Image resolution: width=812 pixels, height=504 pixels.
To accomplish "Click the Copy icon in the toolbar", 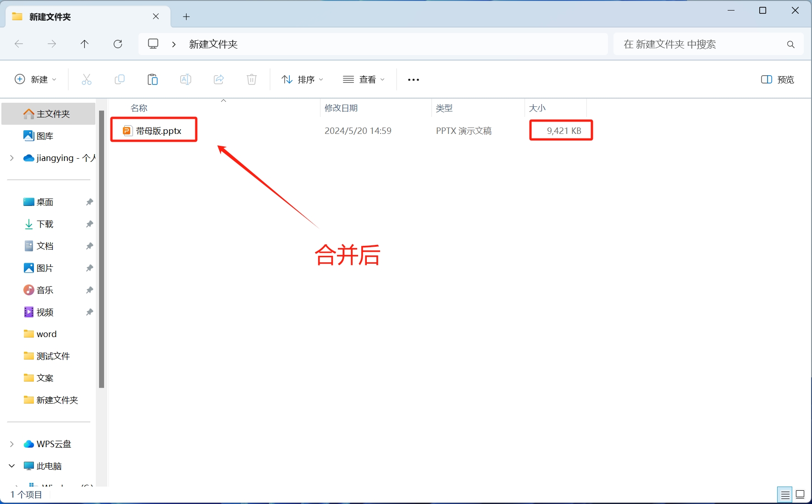I will [x=120, y=79].
